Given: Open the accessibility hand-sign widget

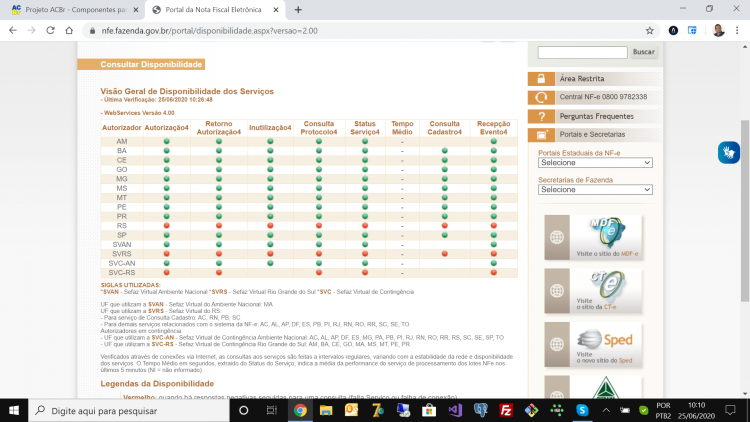Looking at the screenshot, I should click(729, 153).
